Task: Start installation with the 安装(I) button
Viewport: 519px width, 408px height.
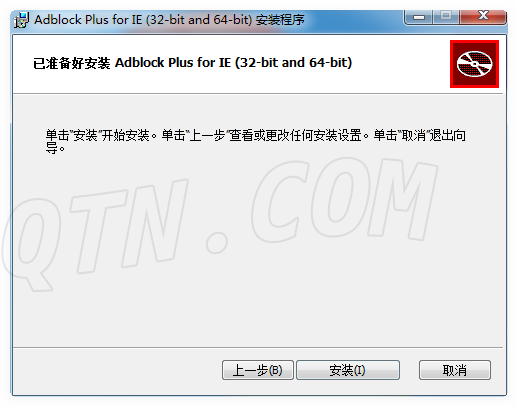Action: [348, 370]
